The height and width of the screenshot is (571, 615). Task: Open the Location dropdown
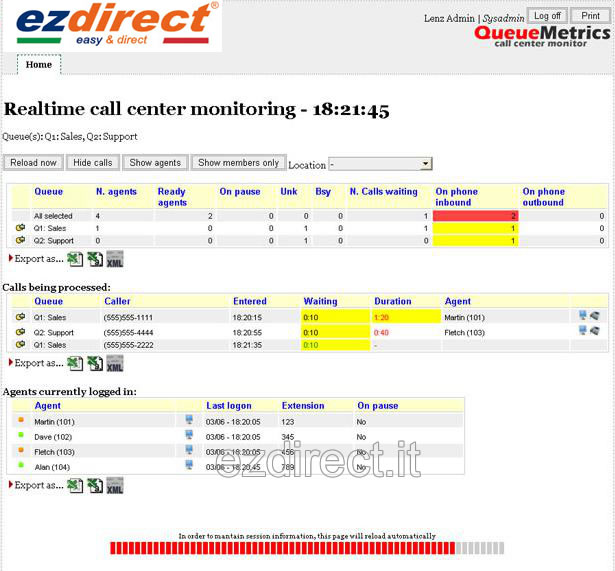pos(380,164)
